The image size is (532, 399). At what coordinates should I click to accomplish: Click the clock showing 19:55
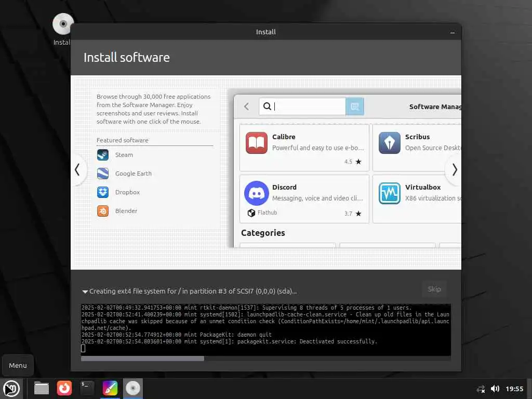[514, 389]
